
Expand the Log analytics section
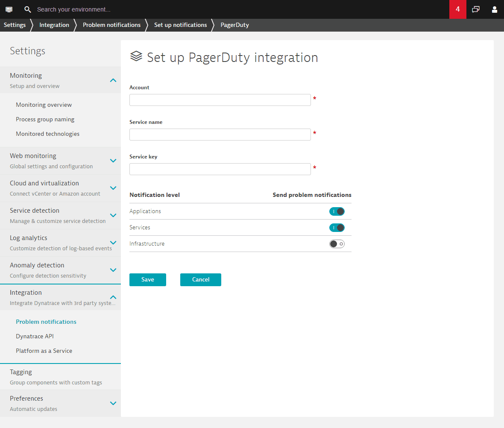point(113,243)
